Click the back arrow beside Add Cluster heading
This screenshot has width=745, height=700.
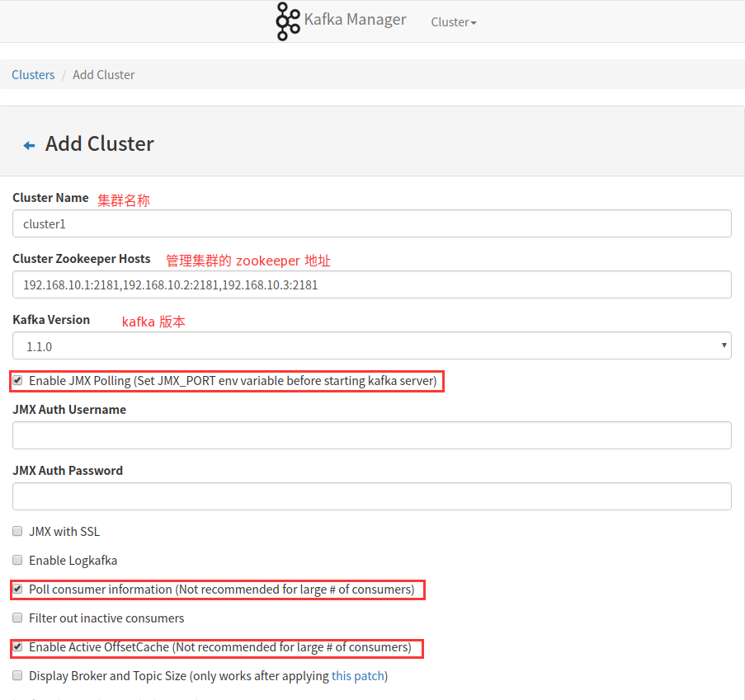29,143
